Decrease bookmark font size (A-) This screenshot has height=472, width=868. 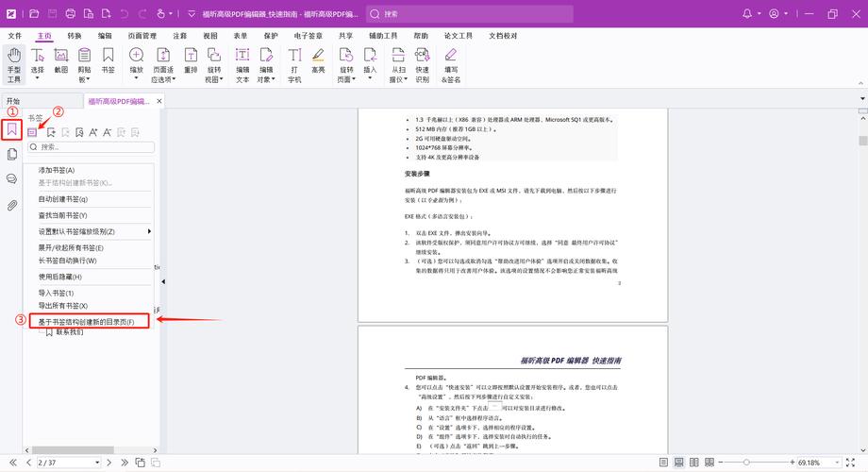click(x=108, y=132)
